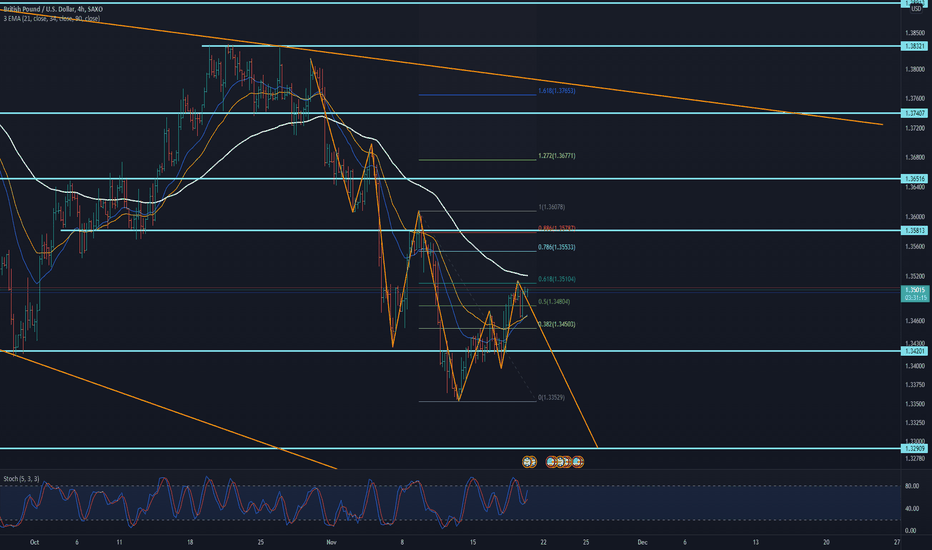Viewport: 932px width, 550px height.
Task: Click the 1.36000 price axis tick
Action: click(915, 216)
